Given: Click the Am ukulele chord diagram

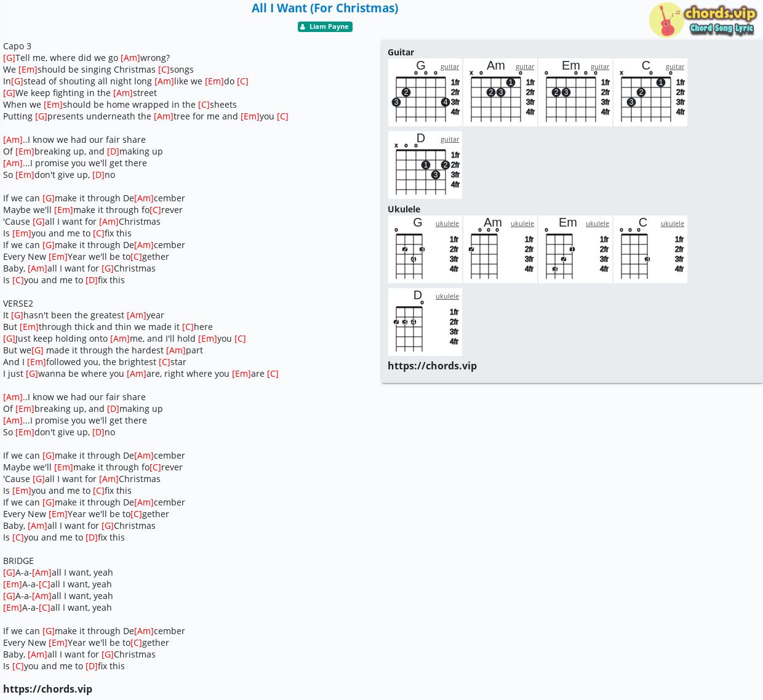Looking at the screenshot, I should (500, 250).
